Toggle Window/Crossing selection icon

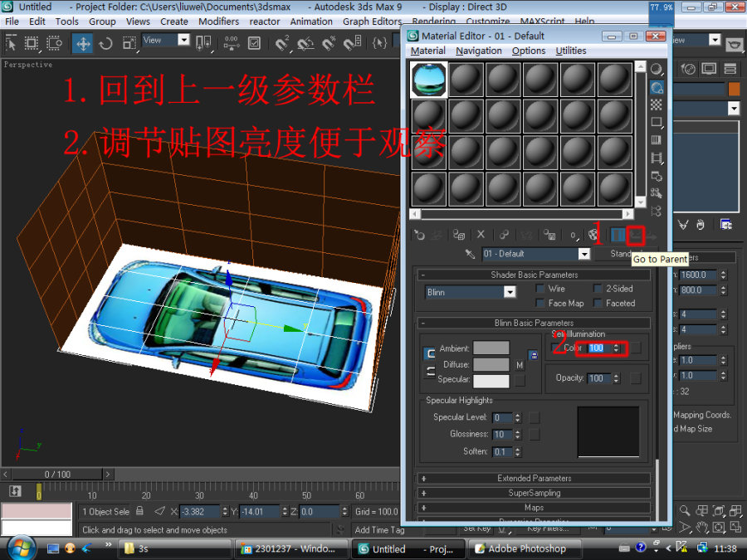pyautogui.click(x=54, y=43)
